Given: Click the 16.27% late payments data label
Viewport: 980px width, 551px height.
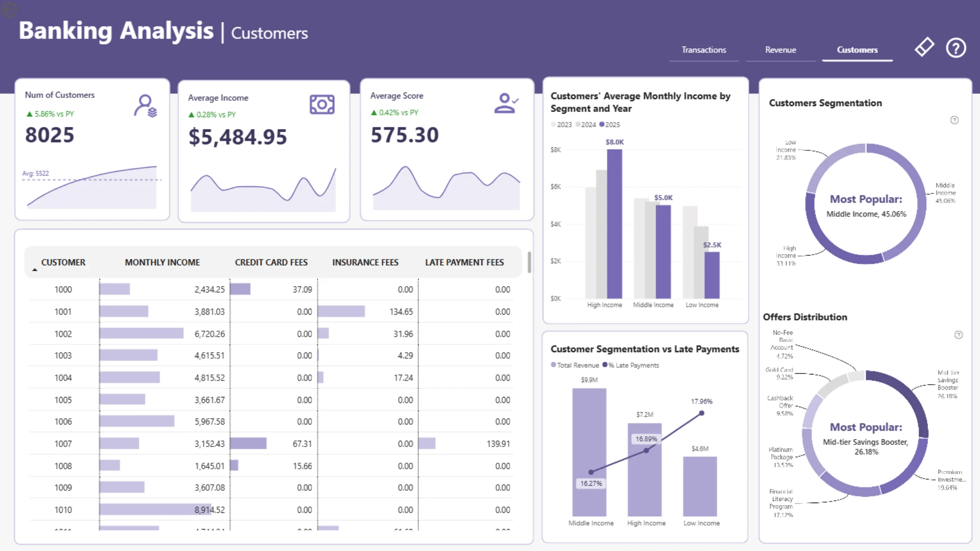Looking at the screenshot, I should pyautogui.click(x=591, y=484).
